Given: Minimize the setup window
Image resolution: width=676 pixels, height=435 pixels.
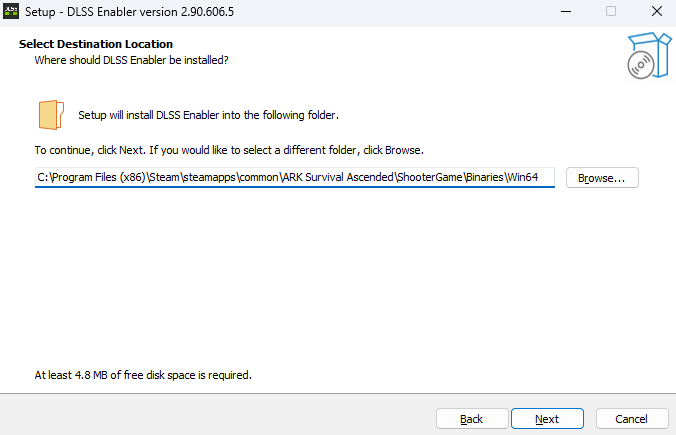Looking at the screenshot, I should 564,12.
